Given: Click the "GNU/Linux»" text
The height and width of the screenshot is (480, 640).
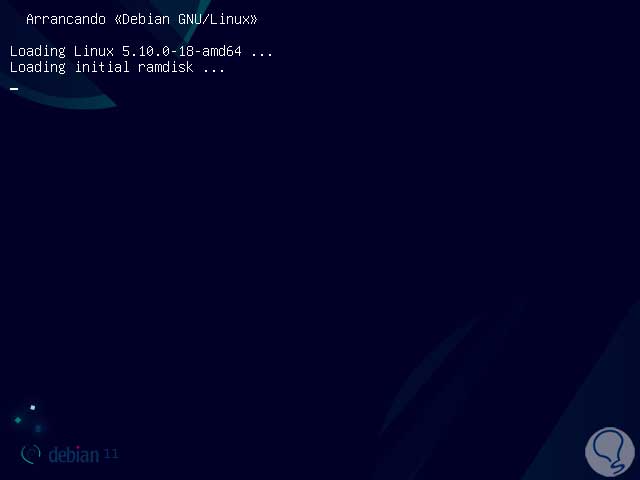Looking at the screenshot, I should (218, 19).
